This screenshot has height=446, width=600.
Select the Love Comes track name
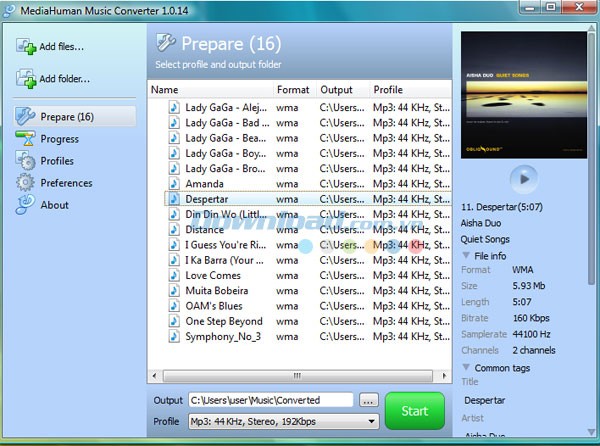tap(213, 275)
